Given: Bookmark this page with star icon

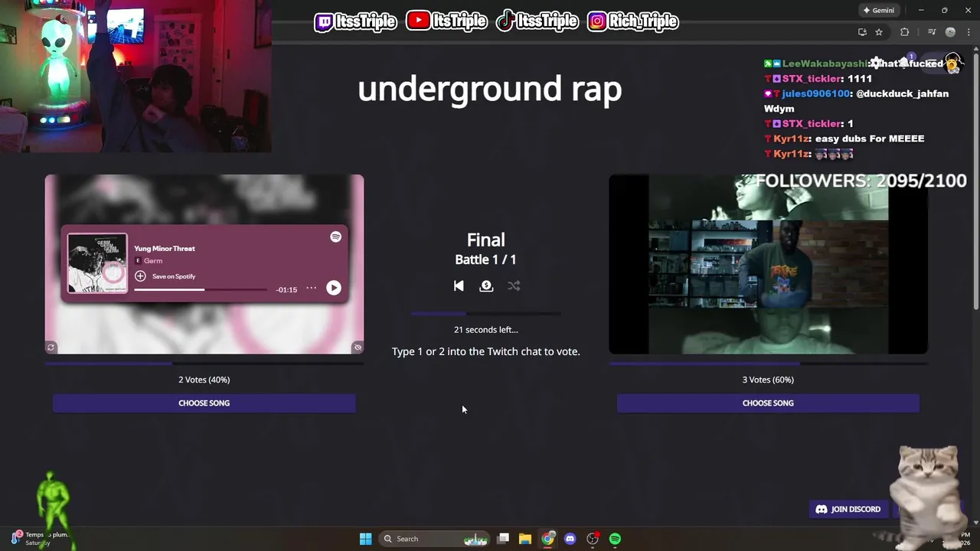Looking at the screenshot, I should pyautogui.click(x=879, y=32).
